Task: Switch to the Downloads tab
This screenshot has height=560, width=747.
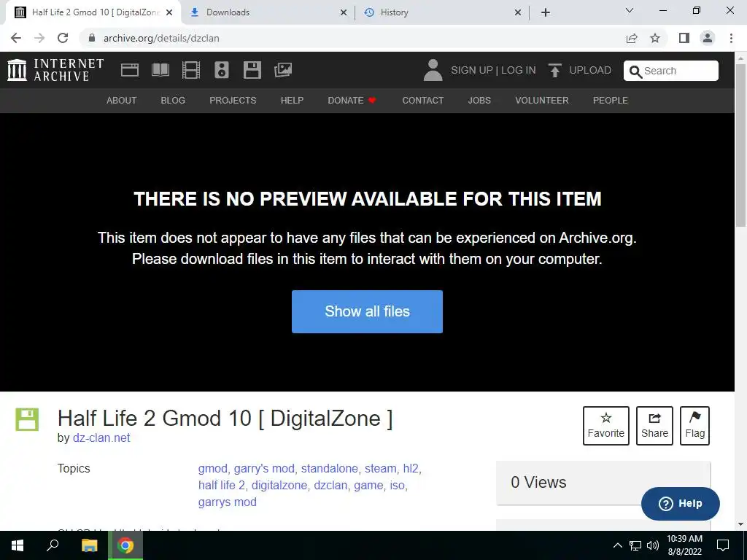Action: click(267, 12)
